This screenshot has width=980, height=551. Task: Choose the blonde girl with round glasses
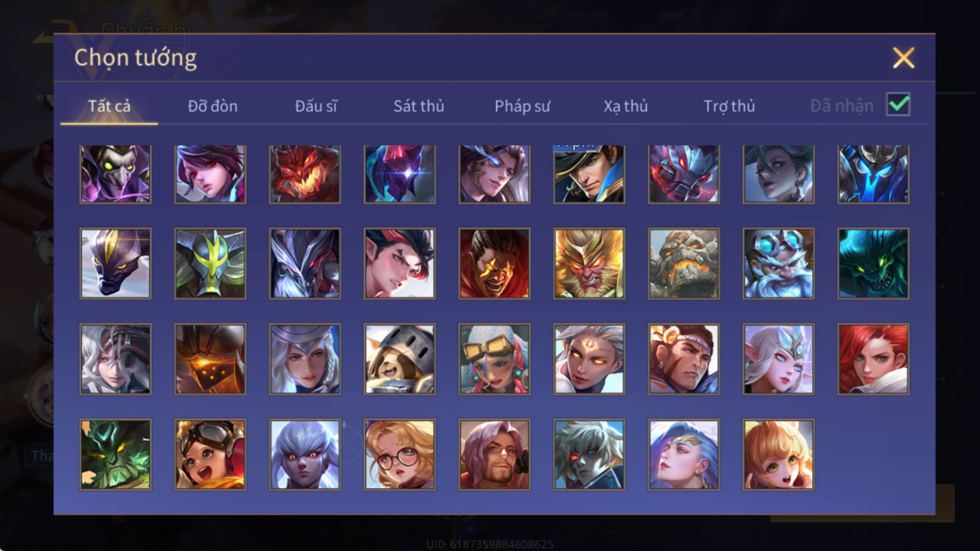pyautogui.click(x=399, y=454)
